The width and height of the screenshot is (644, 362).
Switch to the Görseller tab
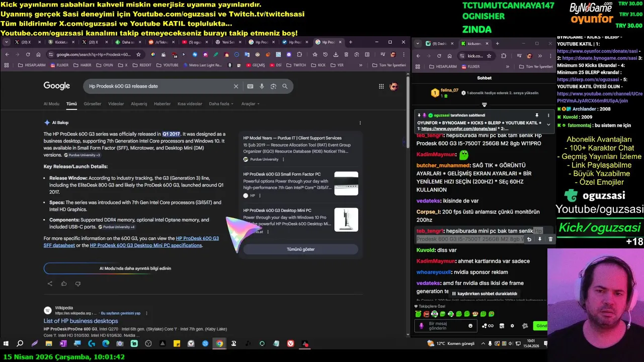pos(93,104)
